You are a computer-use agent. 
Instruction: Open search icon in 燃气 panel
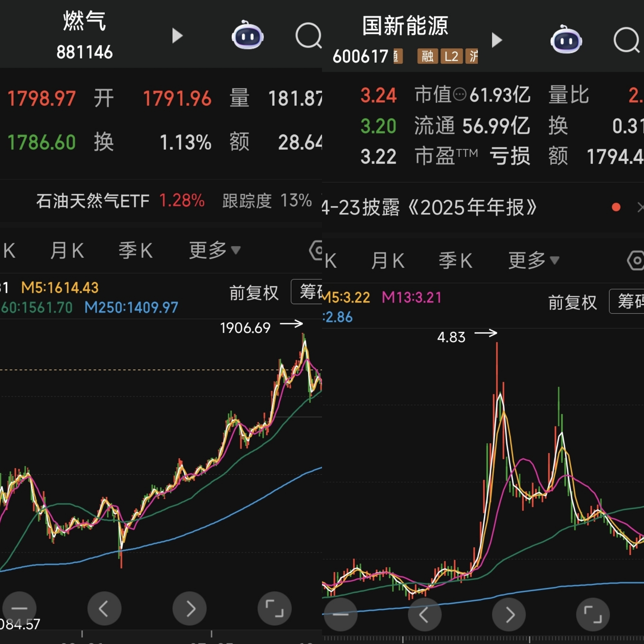tap(308, 36)
